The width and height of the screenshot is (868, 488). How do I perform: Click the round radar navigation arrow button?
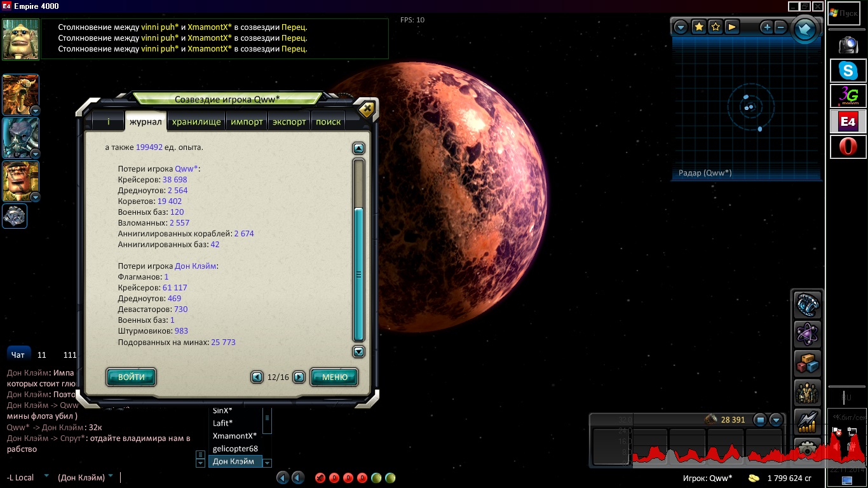[805, 29]
